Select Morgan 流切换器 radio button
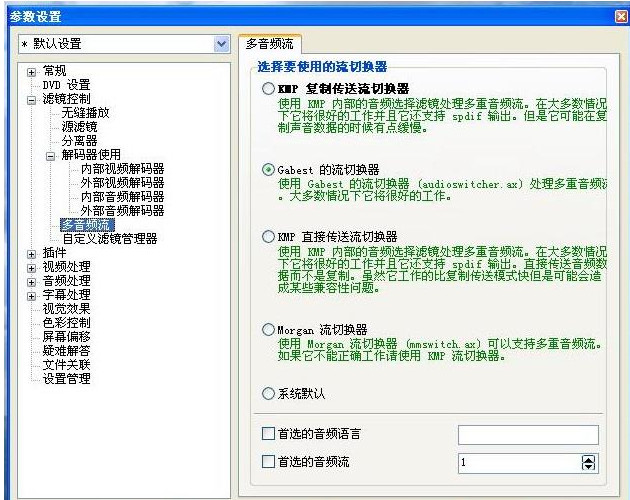630x500 pixels. point(267,329)
